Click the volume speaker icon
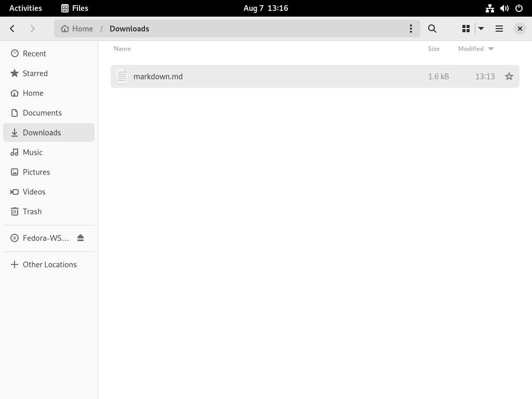The image size is (532, 399). coord(504,8)
